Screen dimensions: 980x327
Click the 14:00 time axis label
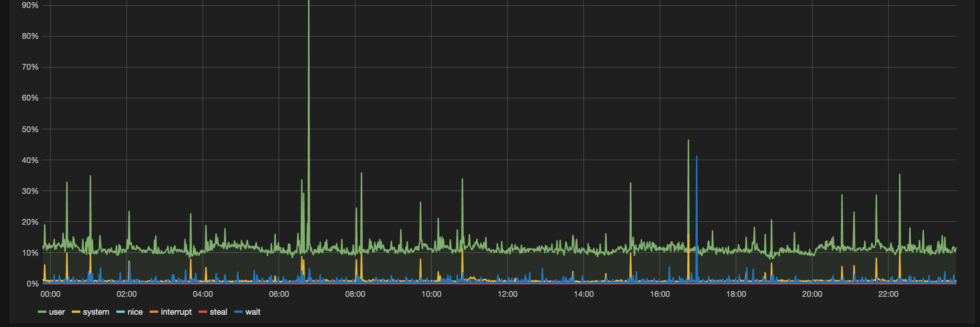(584, 294)
